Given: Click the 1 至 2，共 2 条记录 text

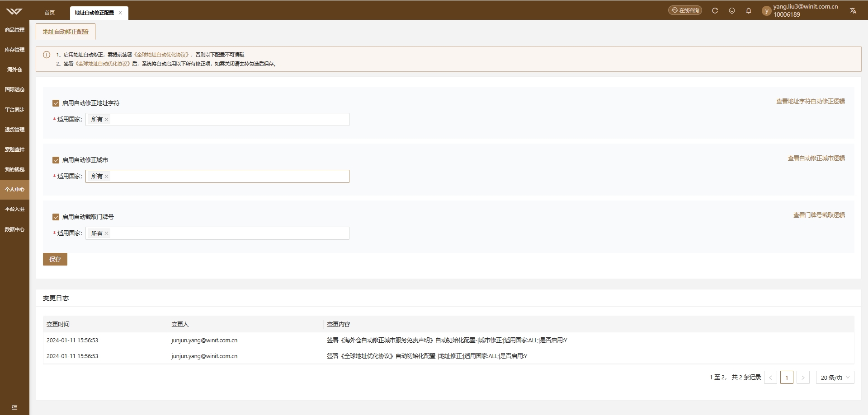Looking at the screenshot, I should coord(735,378).
